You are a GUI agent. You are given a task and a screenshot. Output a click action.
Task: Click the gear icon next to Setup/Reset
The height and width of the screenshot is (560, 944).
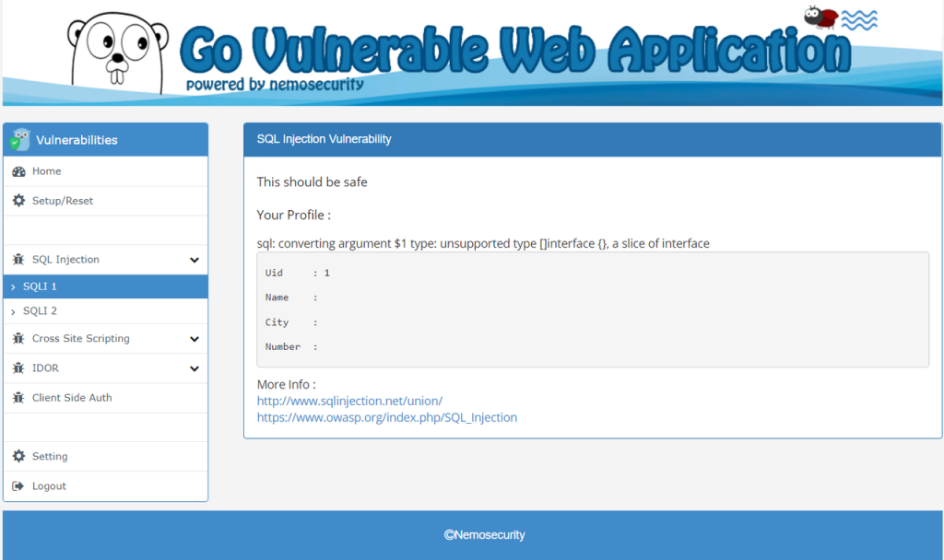(18, 200)
